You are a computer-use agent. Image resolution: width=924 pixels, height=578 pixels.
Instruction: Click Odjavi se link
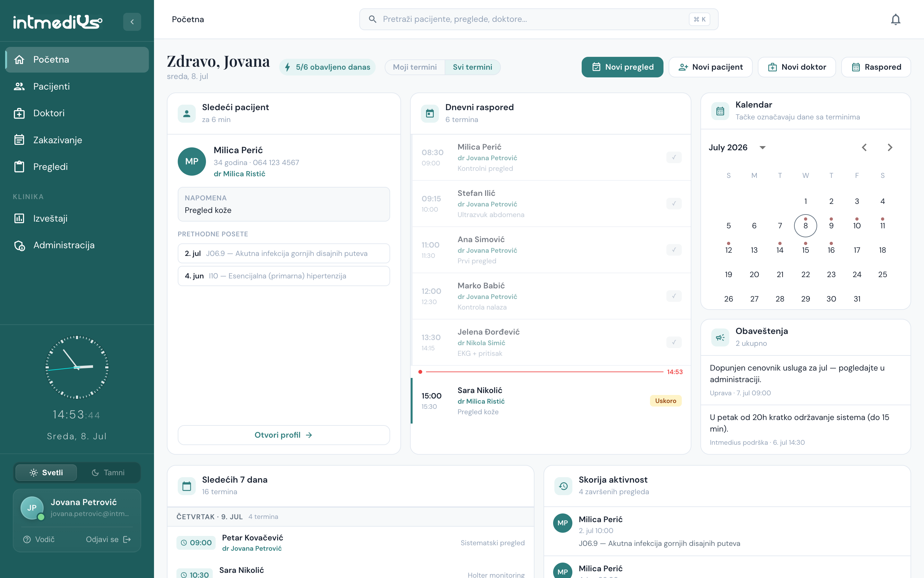pos(108,539)
